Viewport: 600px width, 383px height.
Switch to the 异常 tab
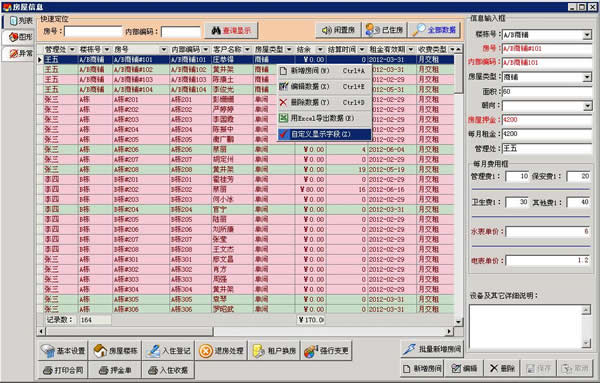tap(19, 53)
